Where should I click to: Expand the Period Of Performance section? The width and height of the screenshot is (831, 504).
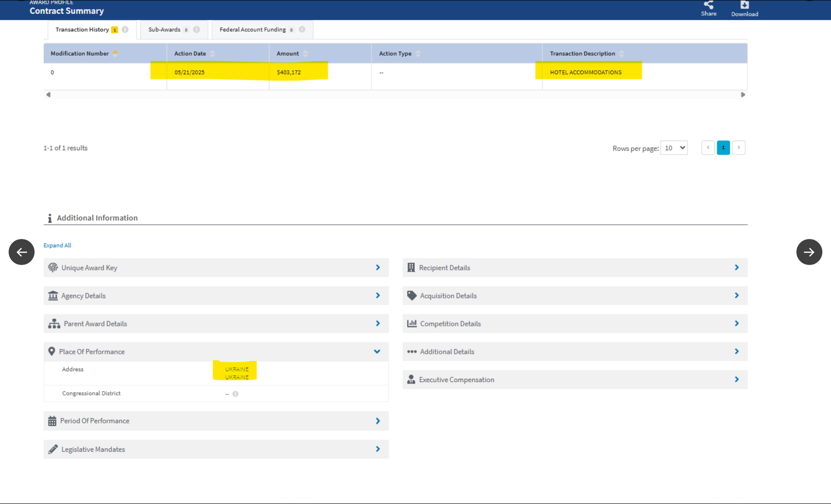click(216, 421)
